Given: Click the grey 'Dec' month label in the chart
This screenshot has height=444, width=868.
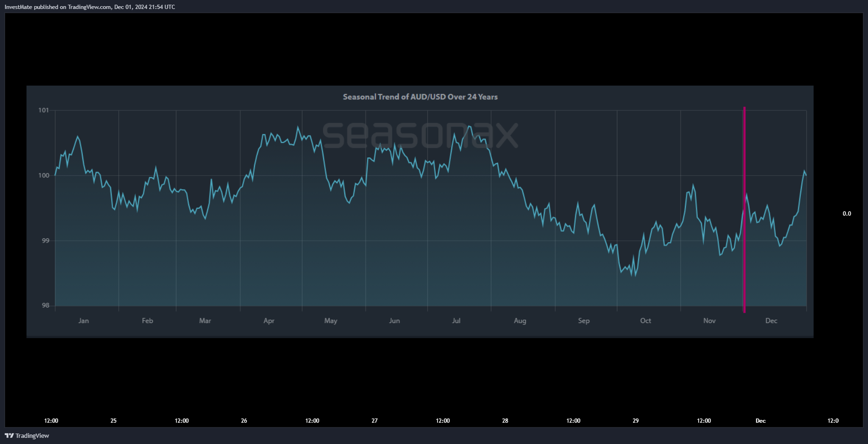Looking at the screenshot, I should [772, 321].
